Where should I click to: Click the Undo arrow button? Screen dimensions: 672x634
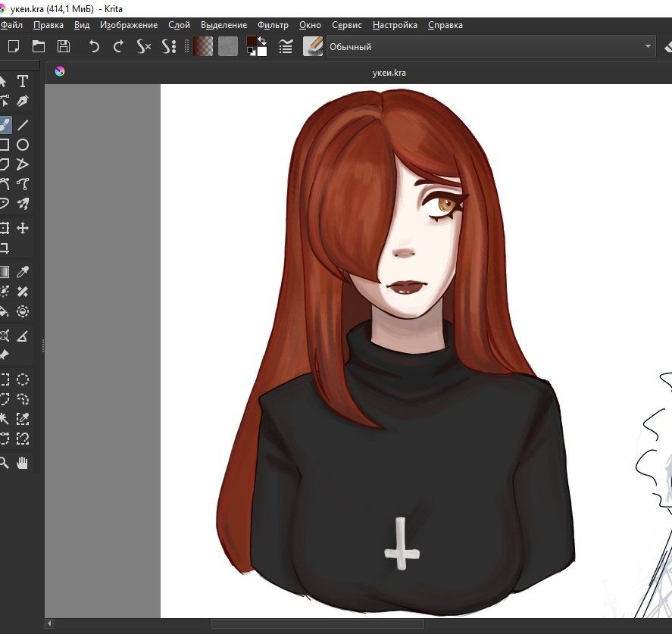94,46
